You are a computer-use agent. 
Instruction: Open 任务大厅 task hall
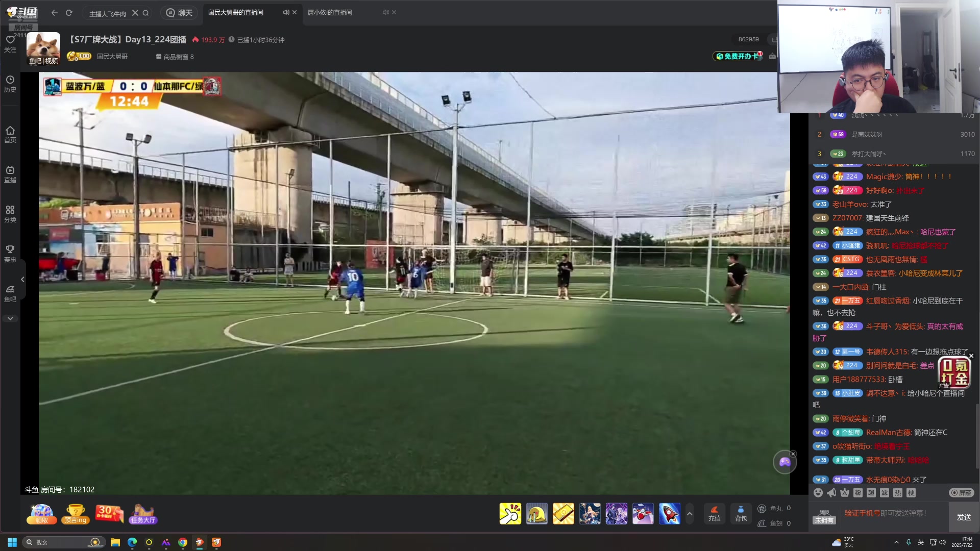click(x=143, y=514)
